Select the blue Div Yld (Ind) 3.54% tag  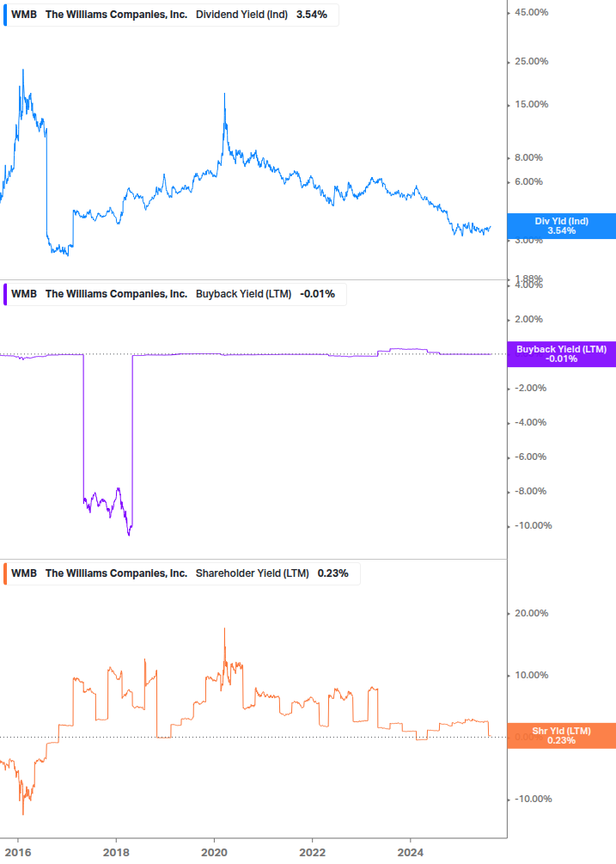click(561, 226)
